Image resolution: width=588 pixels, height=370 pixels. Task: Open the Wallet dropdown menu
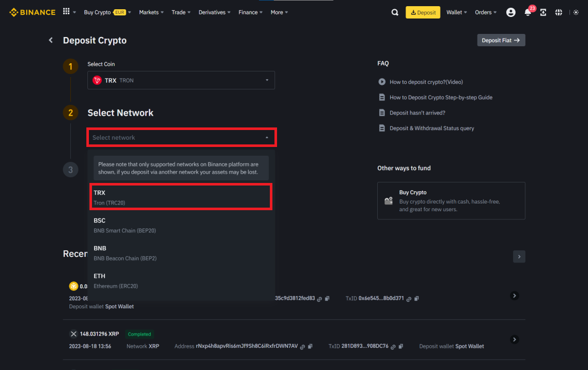tap(456, 12)
